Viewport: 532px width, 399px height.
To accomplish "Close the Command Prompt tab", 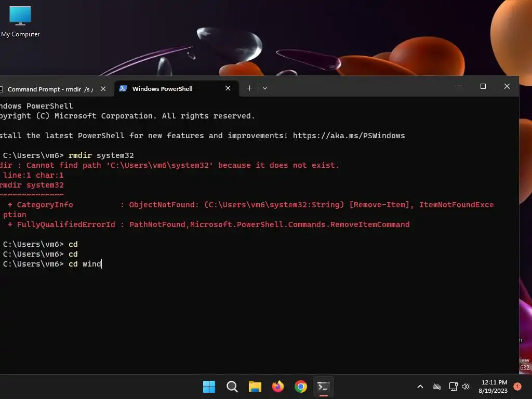I will 103,89.
